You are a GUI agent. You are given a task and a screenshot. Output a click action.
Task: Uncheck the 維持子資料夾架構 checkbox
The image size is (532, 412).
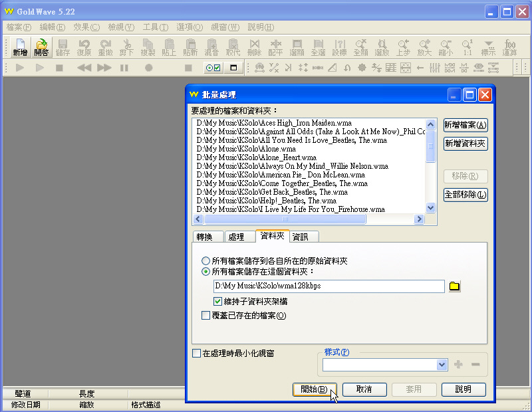[x=218, y=301]
